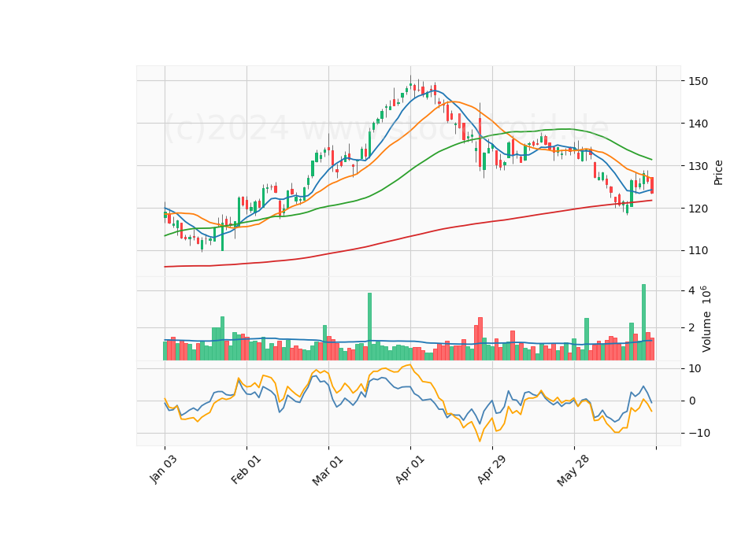The height and width of the screenshot is (543, 756).
Task: Select the Apr 01 date label
Action: 409,469
